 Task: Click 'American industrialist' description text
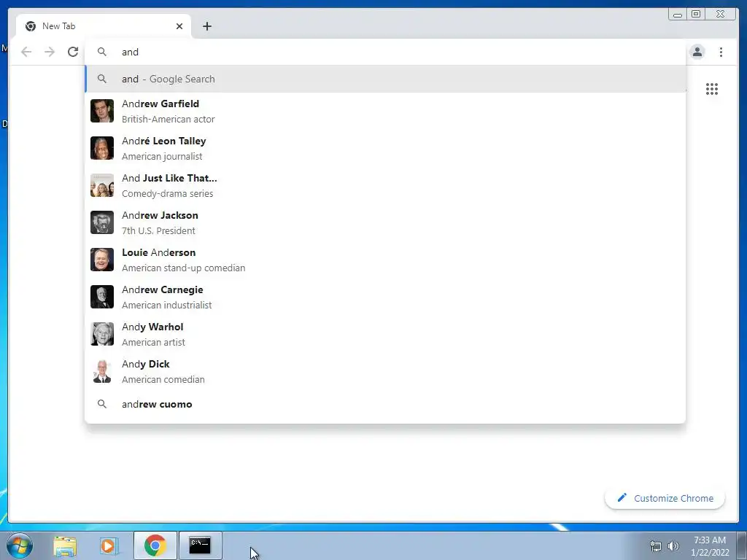coord(167,306)
